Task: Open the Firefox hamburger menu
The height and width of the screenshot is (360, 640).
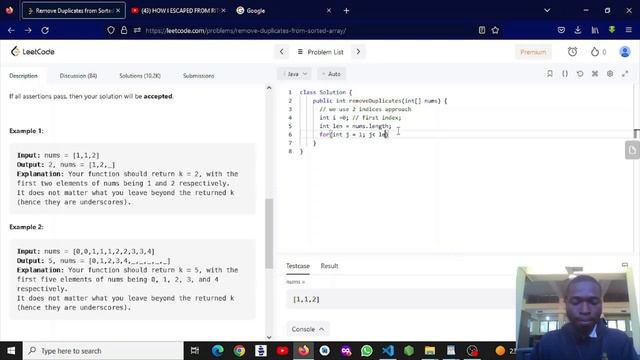Action: (629, 30)
